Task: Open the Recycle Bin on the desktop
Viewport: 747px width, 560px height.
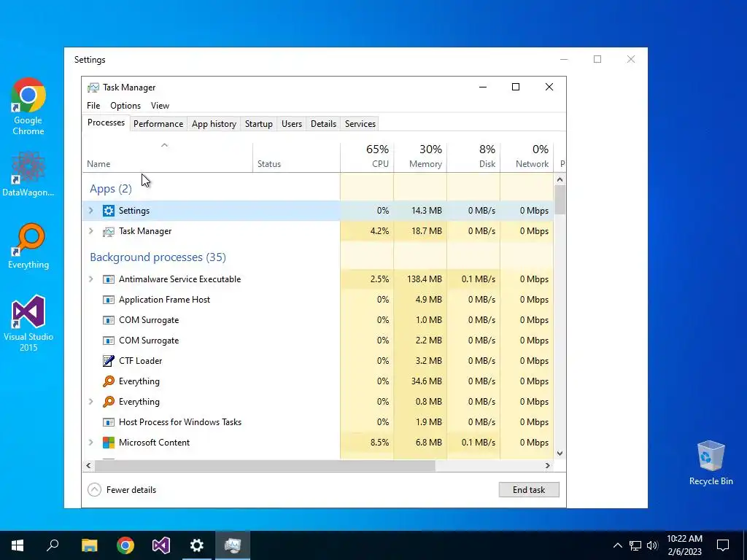Action: click(711, 463)
